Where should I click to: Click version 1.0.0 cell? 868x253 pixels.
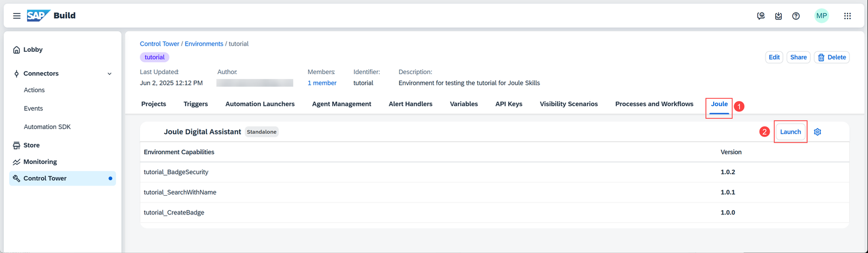point(728,213)
